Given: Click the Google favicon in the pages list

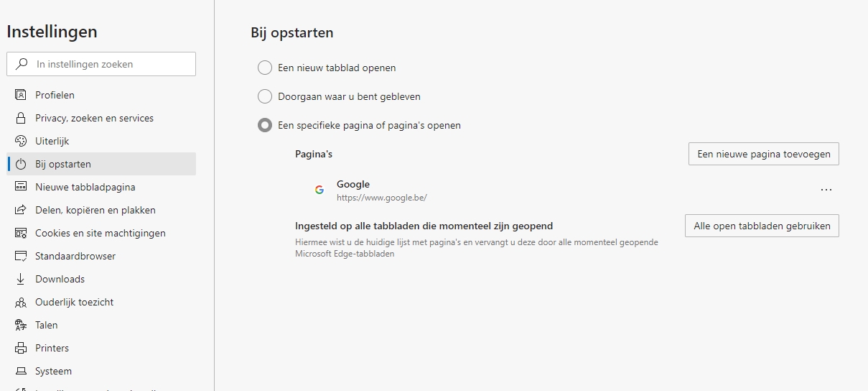Looking at the screenshot, I should tap(319, 190).
